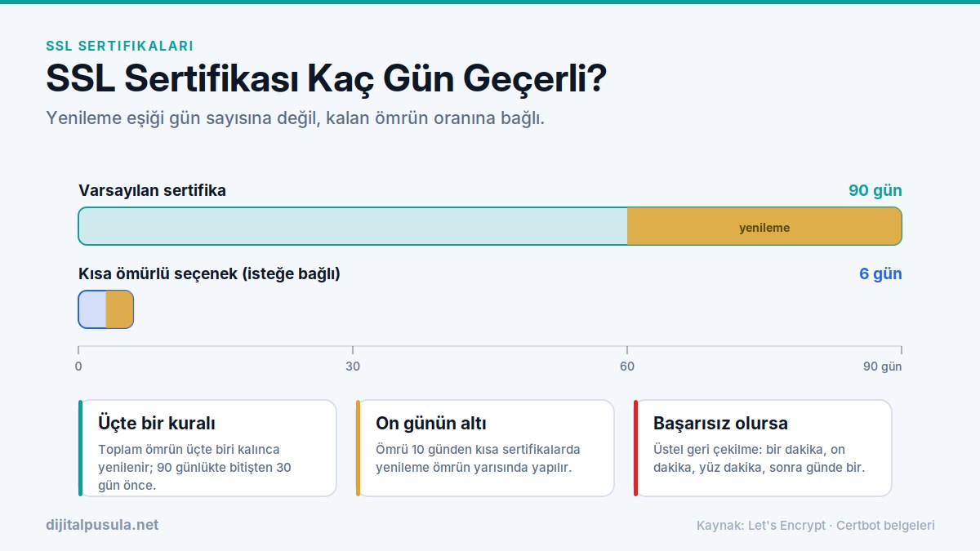This screenshot has height=551, width=980.
Task: Click the 'Varsayılan sertifika' label
Action: coord(152,190)
